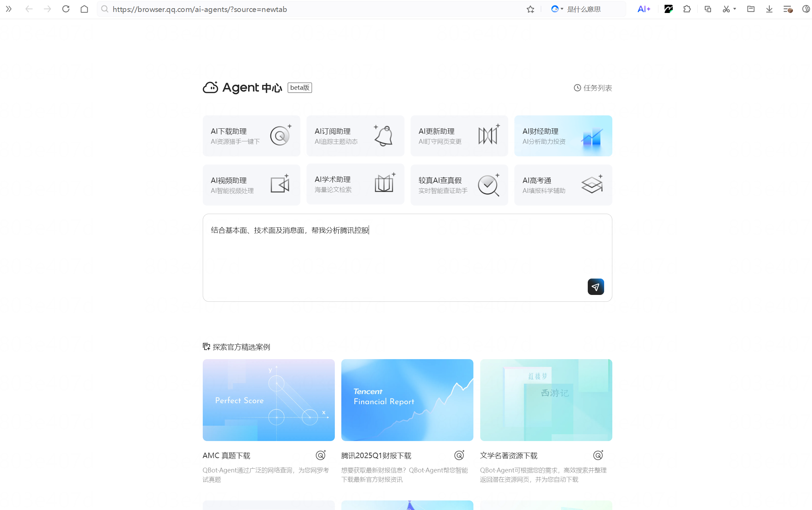812x510 pixels.
Task: Open the file folder toolbar icon
Action: pos(751,9)
